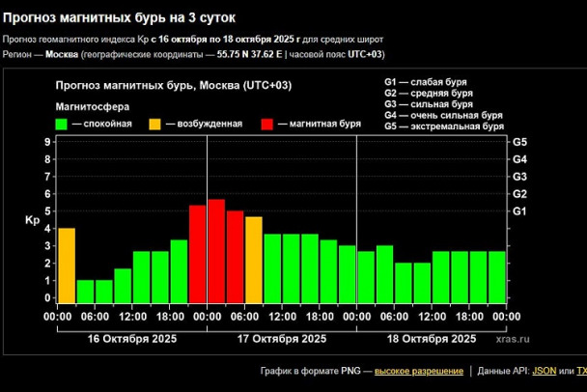587x392 pixels.
Task: Click the G1 mark on right axis
Action: click(519, 210)
